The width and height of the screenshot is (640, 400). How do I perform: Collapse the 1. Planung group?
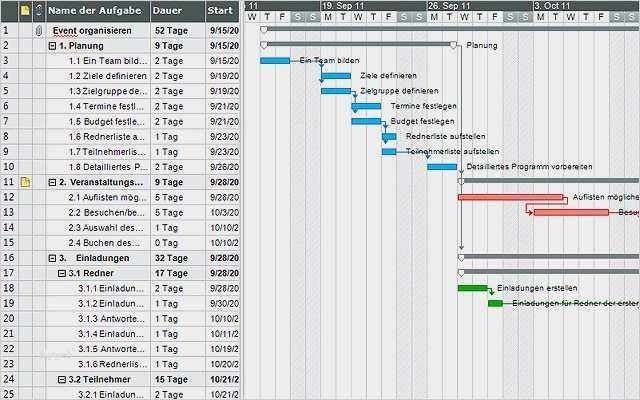point(52,46)
